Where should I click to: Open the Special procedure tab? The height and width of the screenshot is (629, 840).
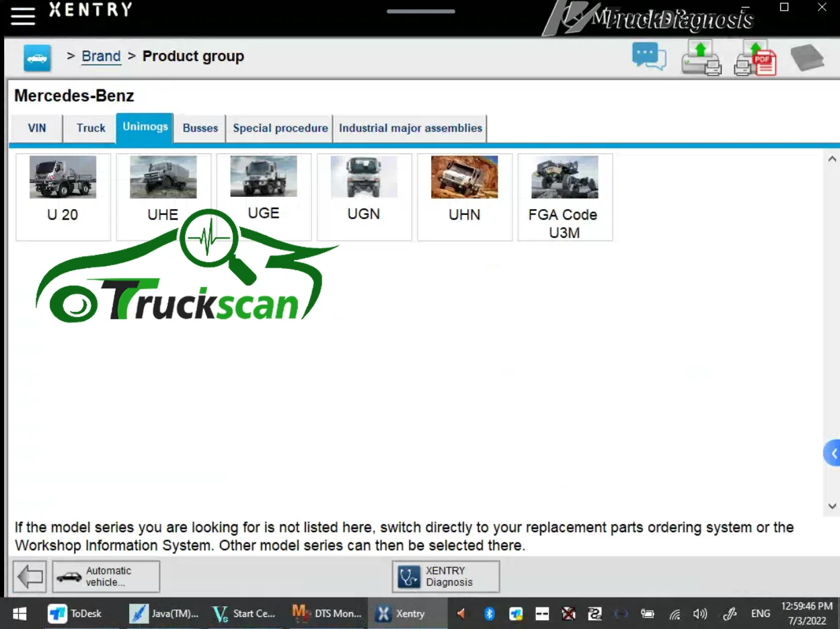tap(280, 128)
